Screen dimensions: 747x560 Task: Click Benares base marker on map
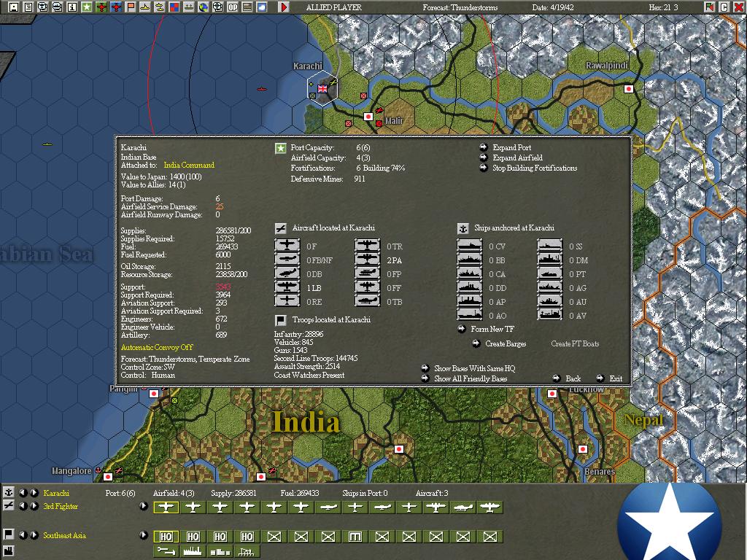(583, 449)
